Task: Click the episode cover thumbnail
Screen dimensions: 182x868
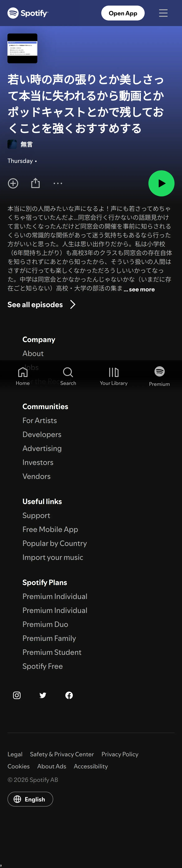Action: point(22,49)
